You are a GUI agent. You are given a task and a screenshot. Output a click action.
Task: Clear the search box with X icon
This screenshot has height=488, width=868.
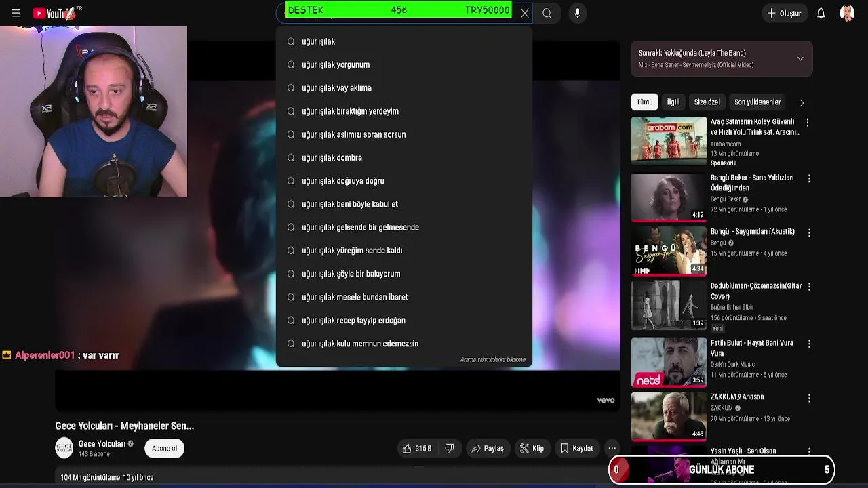click(524, 13)
